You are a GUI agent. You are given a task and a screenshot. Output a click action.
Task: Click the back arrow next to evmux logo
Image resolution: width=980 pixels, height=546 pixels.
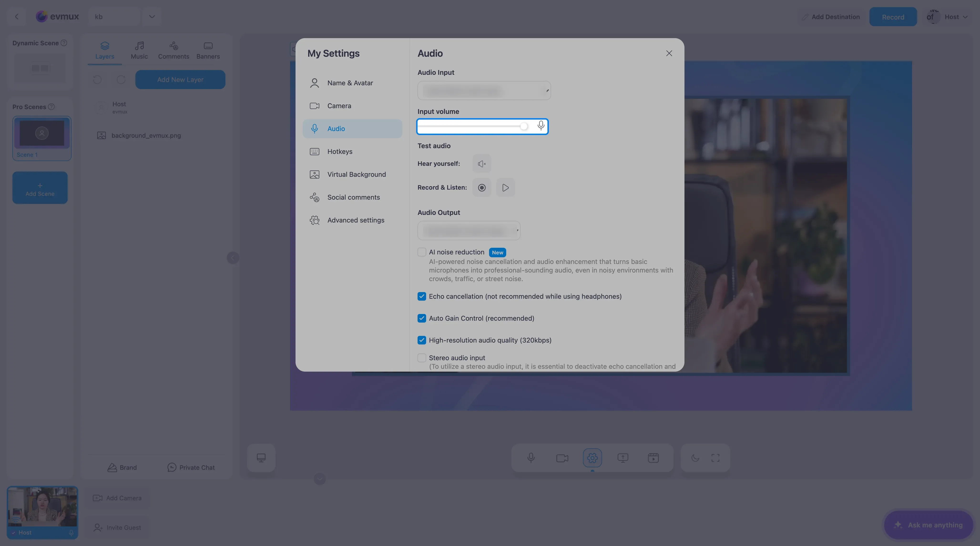16,16
